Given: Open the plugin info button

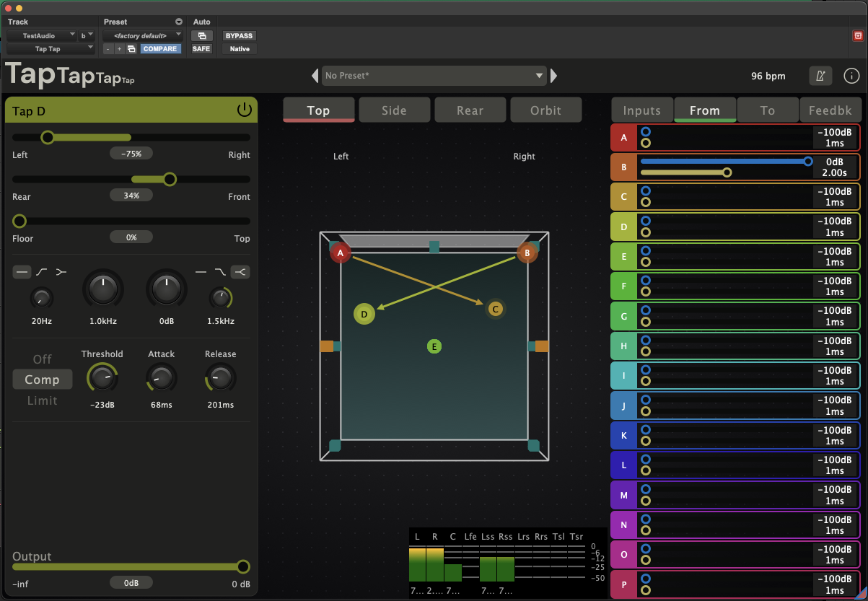Looking at the screenshot, I should tap(851, 76).
